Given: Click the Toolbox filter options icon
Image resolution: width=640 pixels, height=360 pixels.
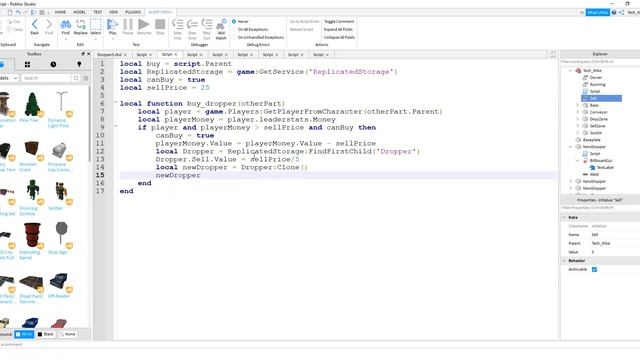Looking at the screenshot, I should point(86,78).
